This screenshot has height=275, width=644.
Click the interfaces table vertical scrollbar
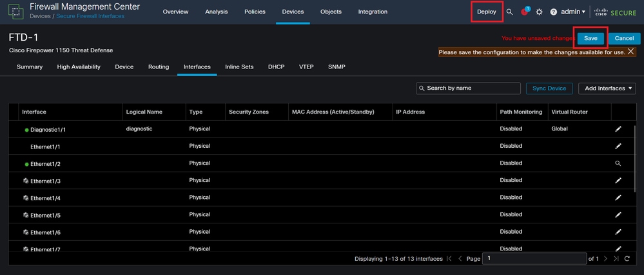coord(636,160)
